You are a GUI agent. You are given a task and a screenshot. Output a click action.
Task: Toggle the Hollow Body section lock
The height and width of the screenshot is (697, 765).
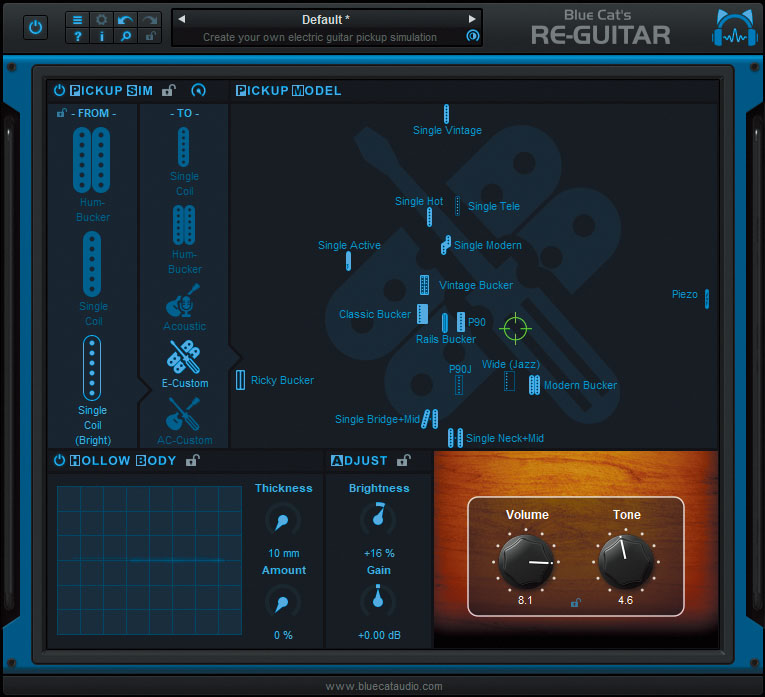(193, 460)
